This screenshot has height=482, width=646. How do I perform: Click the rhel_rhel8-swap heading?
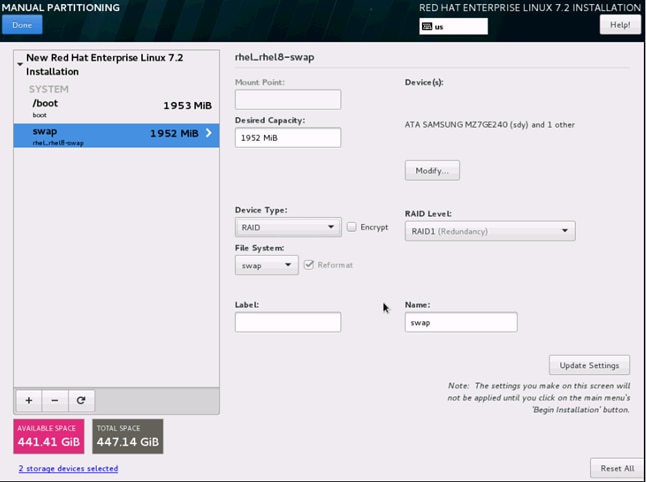click(274, 57)
